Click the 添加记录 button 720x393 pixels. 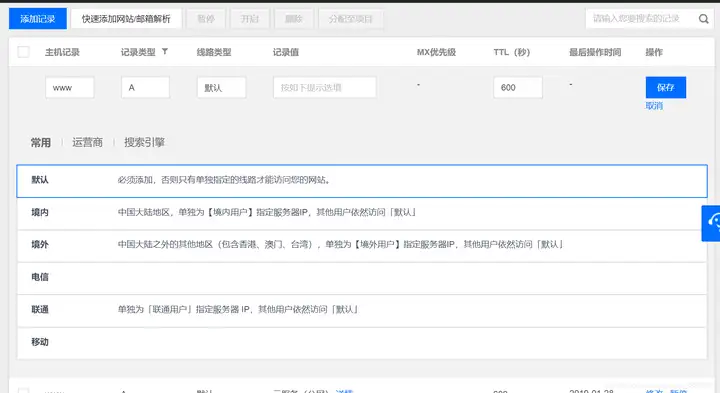point(38,19)
